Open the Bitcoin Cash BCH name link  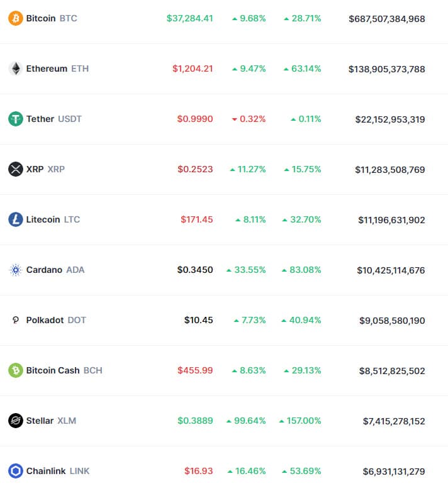64,370
